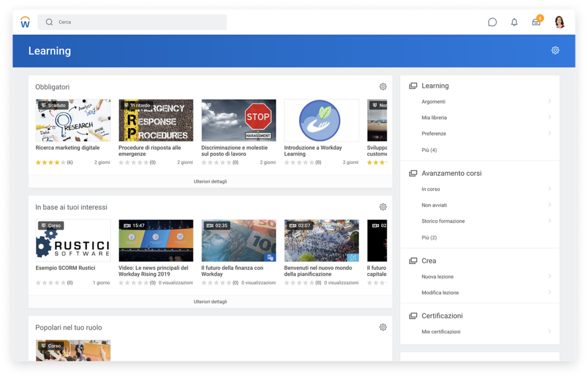
Task: Open settings gear for Obbligatori section
Action: click(x=383, y=86)
